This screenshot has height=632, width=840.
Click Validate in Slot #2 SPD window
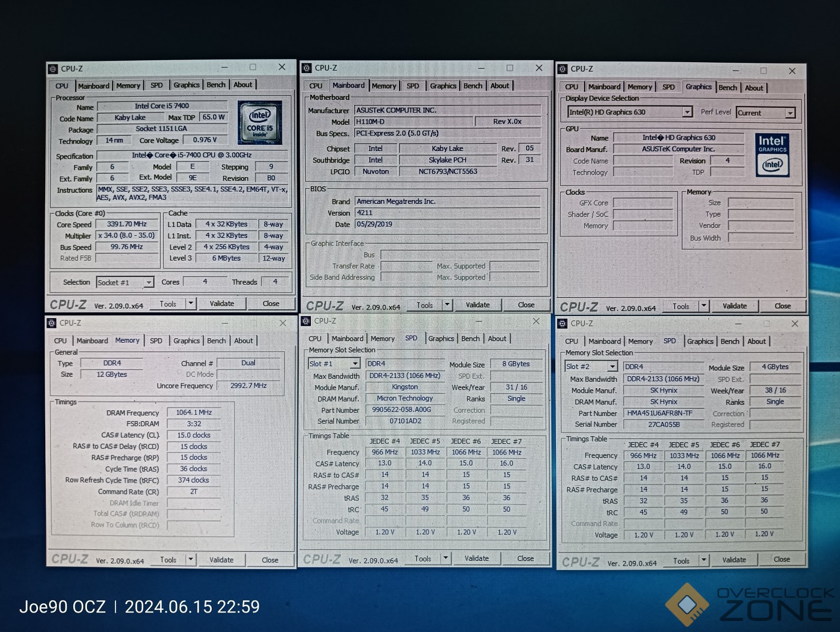[x=734, y=560]
